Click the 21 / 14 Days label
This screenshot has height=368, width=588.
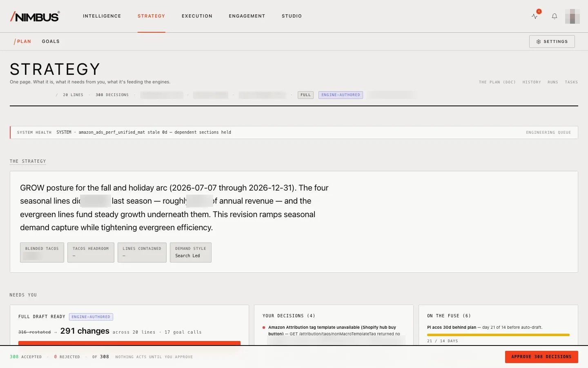point(443,341)
